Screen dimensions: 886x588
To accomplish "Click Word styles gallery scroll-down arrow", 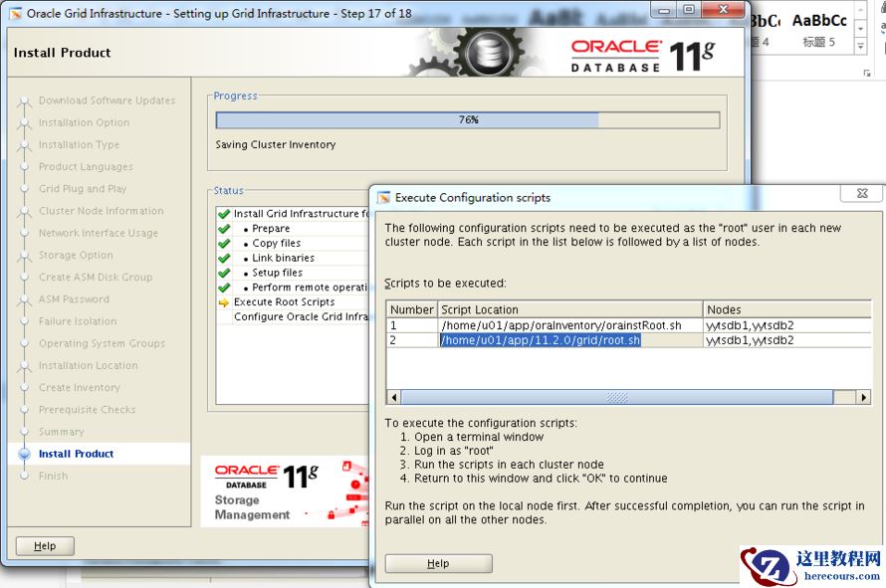I will click(x=860, y=28).
